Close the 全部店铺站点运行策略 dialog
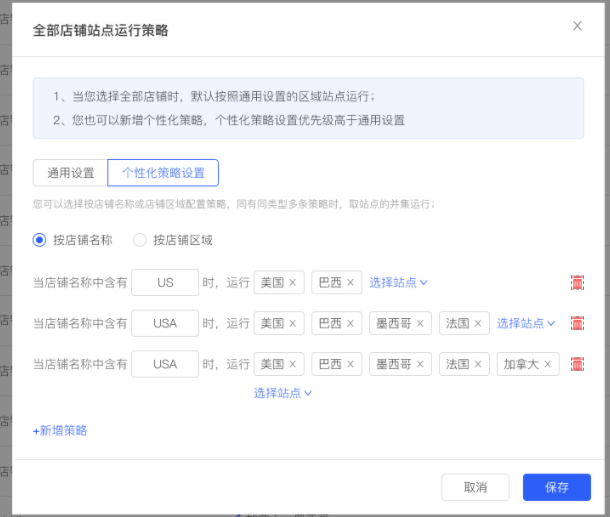This screenshot has width=610, height=517. point(577,26)
